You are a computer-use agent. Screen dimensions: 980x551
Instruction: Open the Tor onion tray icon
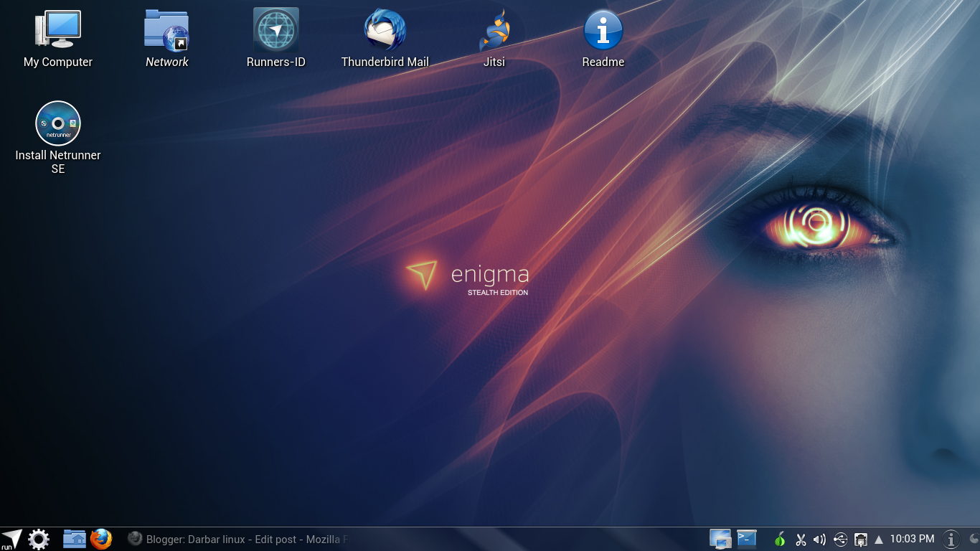point(779,539)
